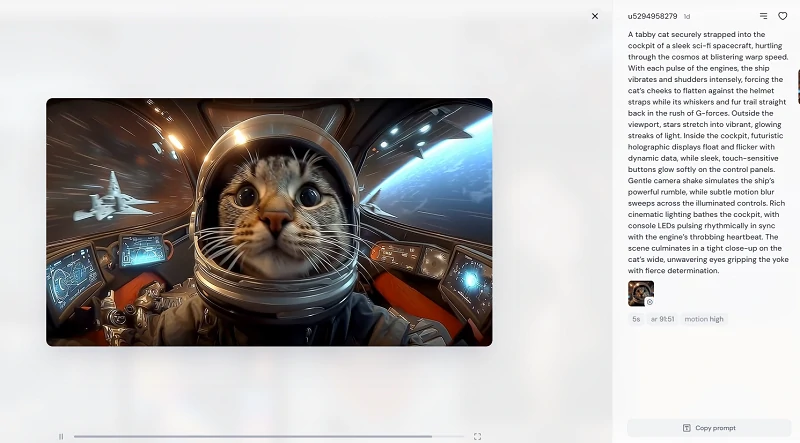The width and height of the screenshot is (800, 443).
Task: Open the profile of user u5294958279
Action: (652, 16)
